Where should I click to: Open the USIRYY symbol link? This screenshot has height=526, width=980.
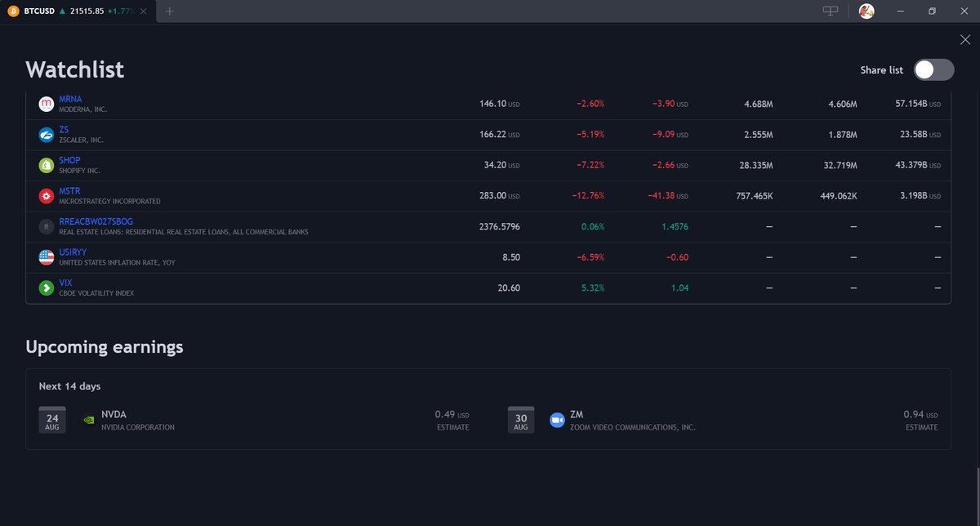(73, 252)
